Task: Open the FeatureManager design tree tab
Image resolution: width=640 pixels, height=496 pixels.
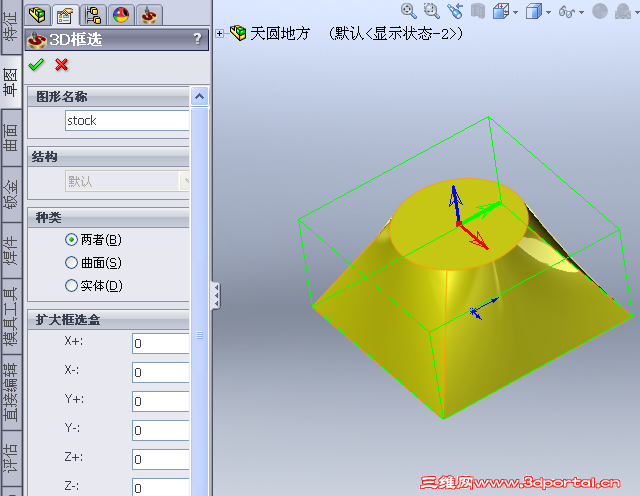Action: pos(38,16)
